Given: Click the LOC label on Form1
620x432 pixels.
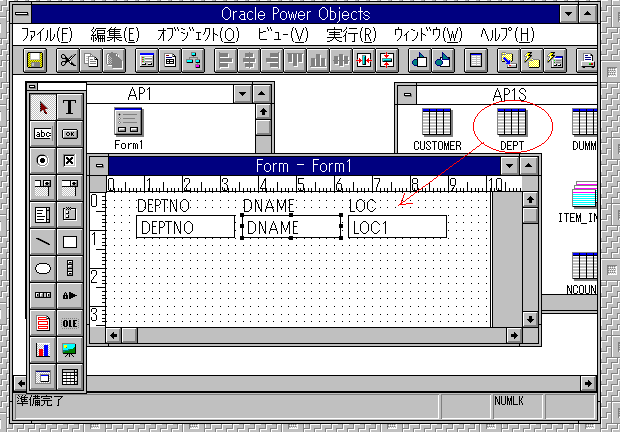Looking at the screenshot, I should coord(362,206).
